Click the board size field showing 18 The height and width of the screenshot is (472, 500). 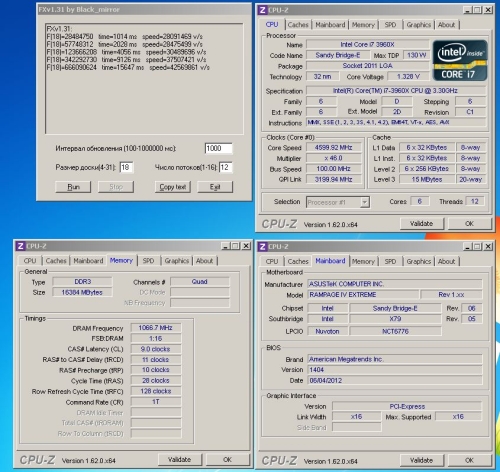pyautogui.click(x=126, y=167)
